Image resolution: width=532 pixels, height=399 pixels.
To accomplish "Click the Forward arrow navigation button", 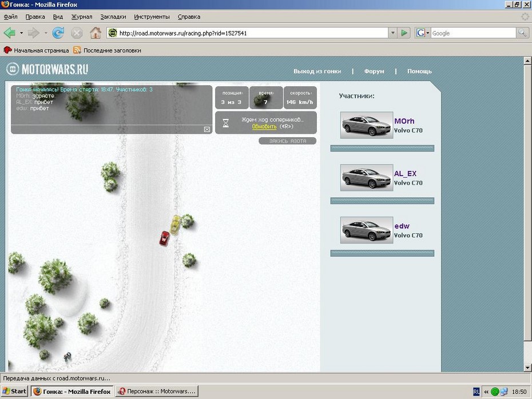I will pyautogui.click(x=33, y=33).
